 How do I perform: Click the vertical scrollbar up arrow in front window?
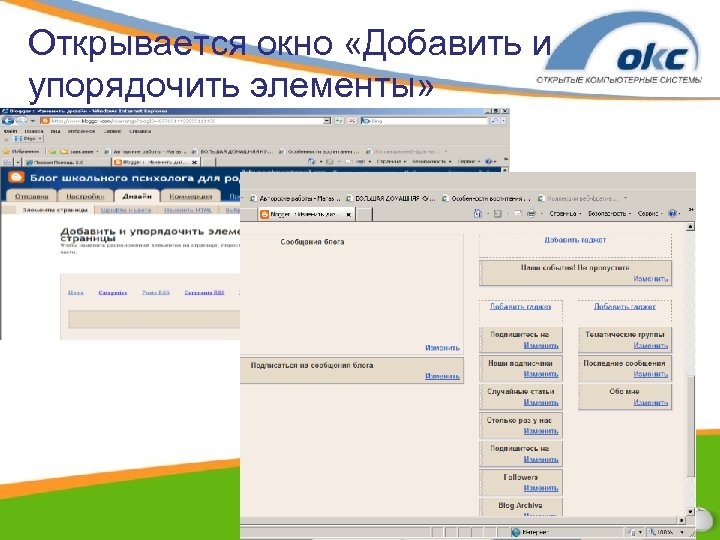point(690,226)
